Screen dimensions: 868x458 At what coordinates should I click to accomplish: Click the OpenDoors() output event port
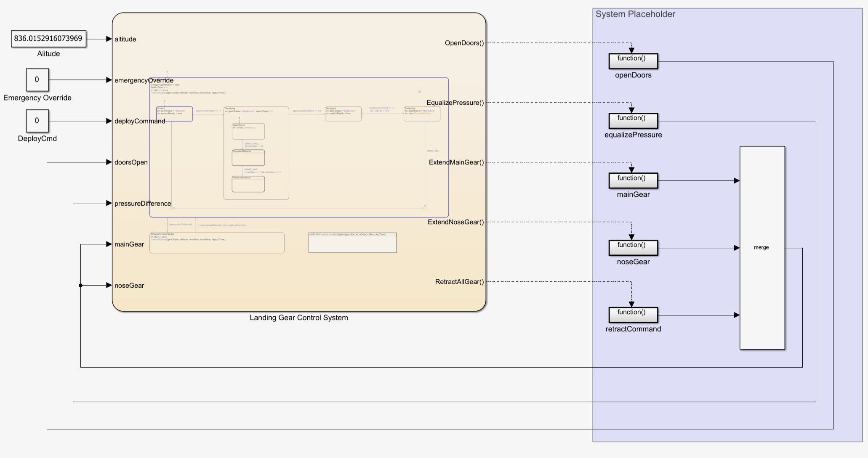(464, 43)
